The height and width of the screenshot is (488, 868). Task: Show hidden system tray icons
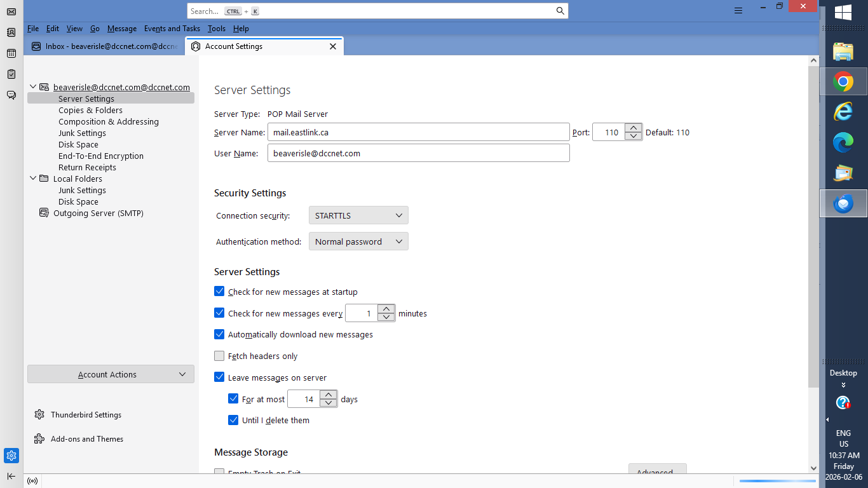(827, 420)
